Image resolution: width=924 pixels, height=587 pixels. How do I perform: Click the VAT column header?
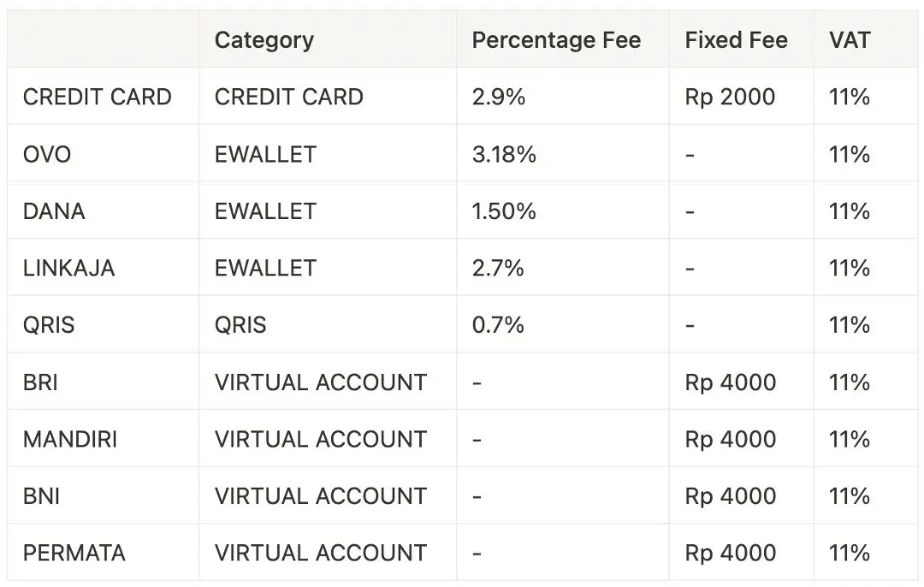[849, 40]
